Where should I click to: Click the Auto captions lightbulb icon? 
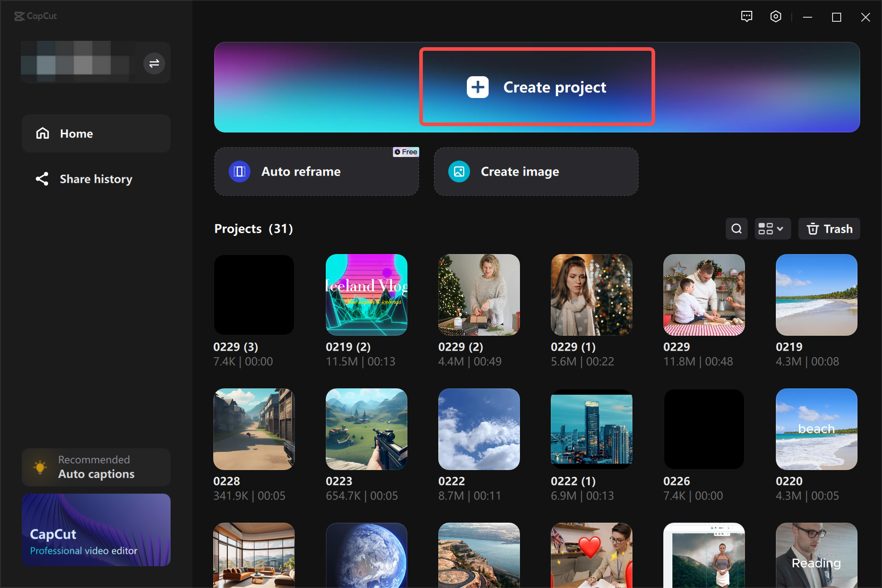(40, 467)
